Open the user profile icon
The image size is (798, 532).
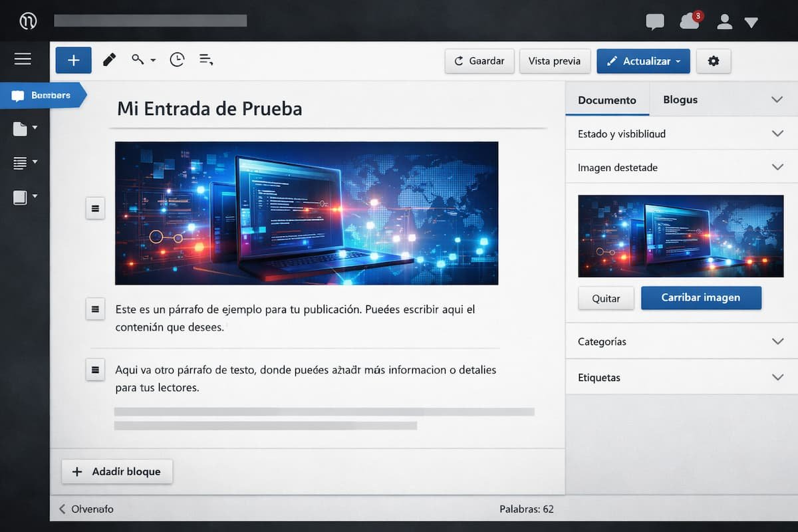point(724,22)
